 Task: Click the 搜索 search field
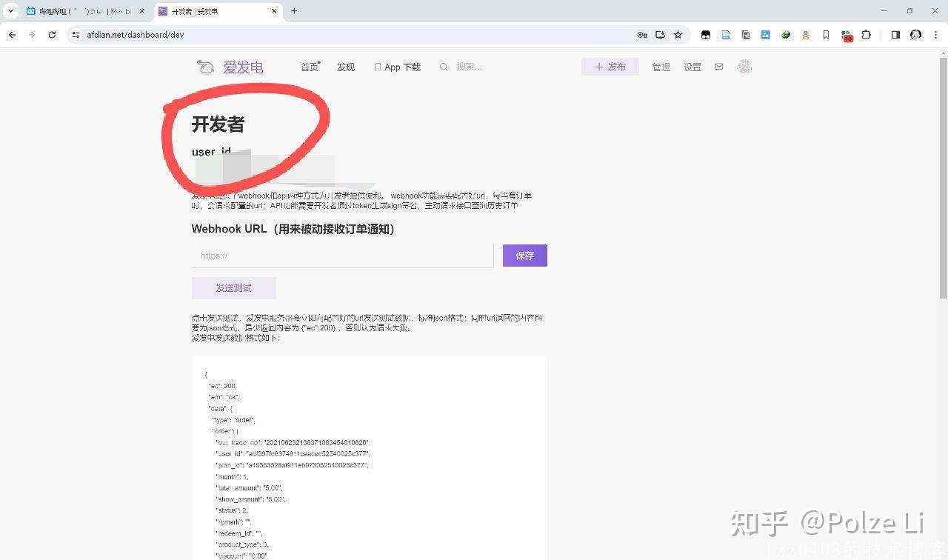pyautogui.click(x=469, y=67)
